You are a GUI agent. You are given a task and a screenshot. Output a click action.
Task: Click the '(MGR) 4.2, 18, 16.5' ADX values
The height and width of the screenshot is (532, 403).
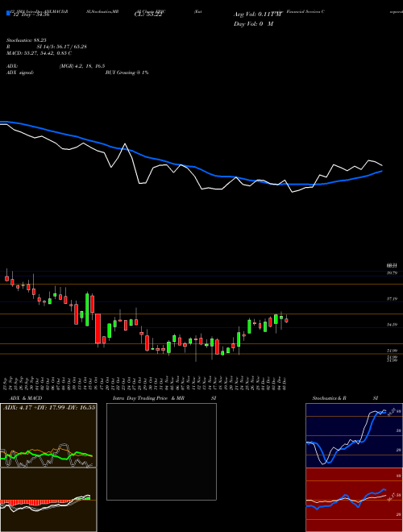coord(82,66)
